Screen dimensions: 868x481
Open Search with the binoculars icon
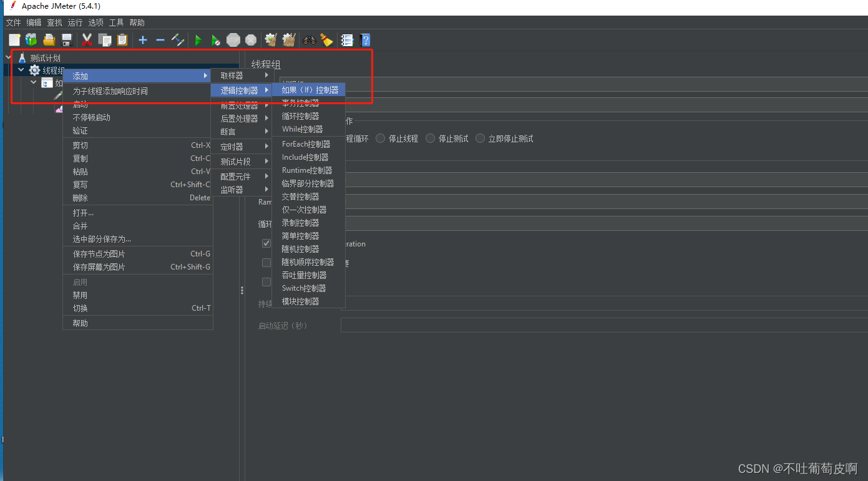(310, 40)
